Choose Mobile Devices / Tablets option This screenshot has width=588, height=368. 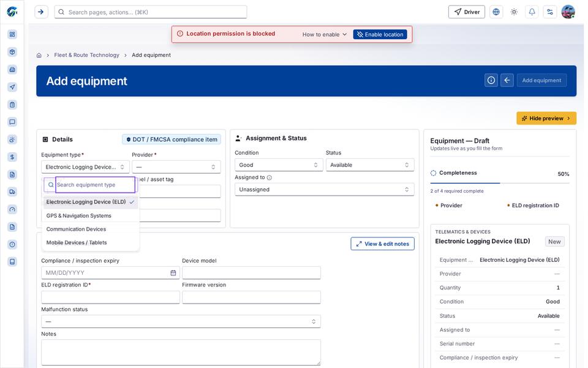pos(91,243)
